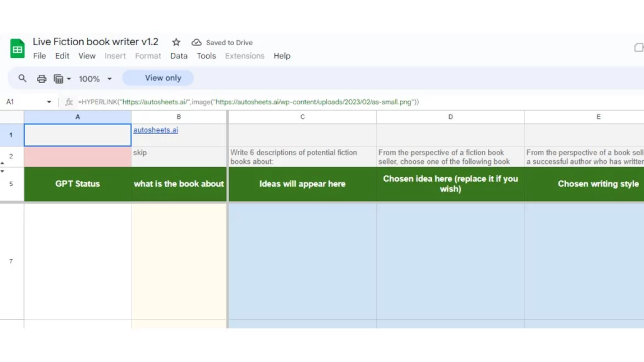The width and height of the screenshot is (644, 362).
Task: Follow the autosheets.ai link in cell B1
Action: 155,130
